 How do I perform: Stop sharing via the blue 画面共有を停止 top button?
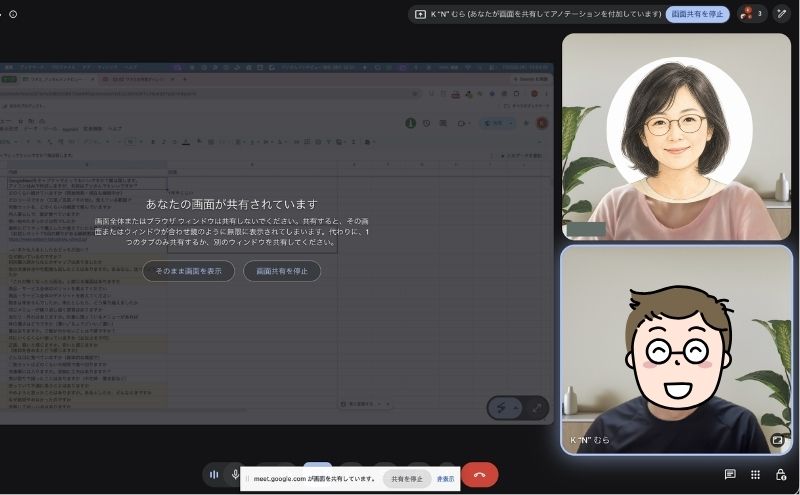pyautogui.click(x=697, y=14)
